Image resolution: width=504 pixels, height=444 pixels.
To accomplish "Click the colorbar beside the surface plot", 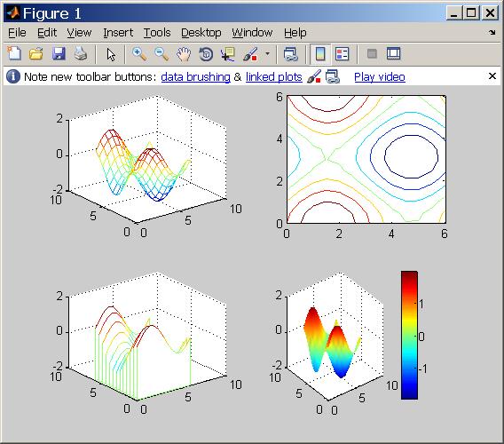I will point(410,336).
